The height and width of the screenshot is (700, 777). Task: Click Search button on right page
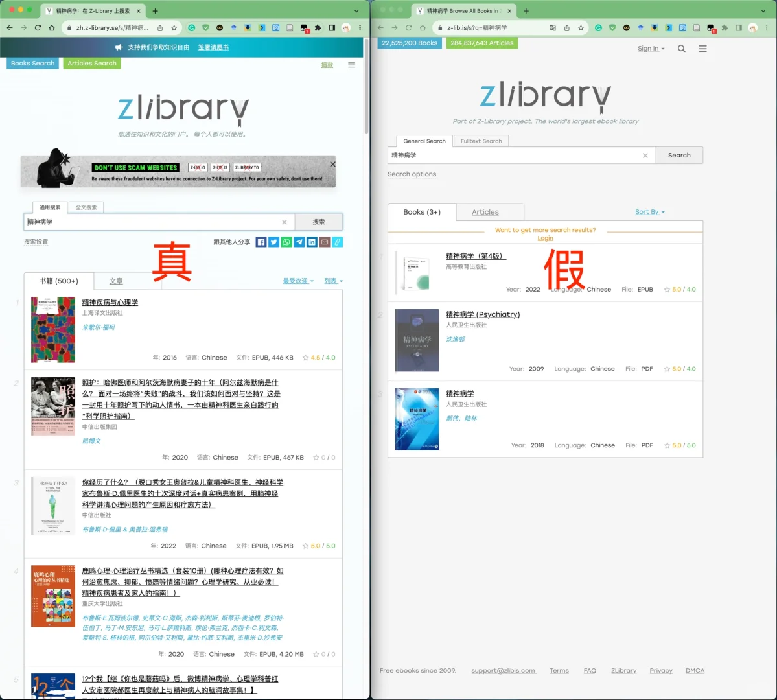click(x=679, y=155)
